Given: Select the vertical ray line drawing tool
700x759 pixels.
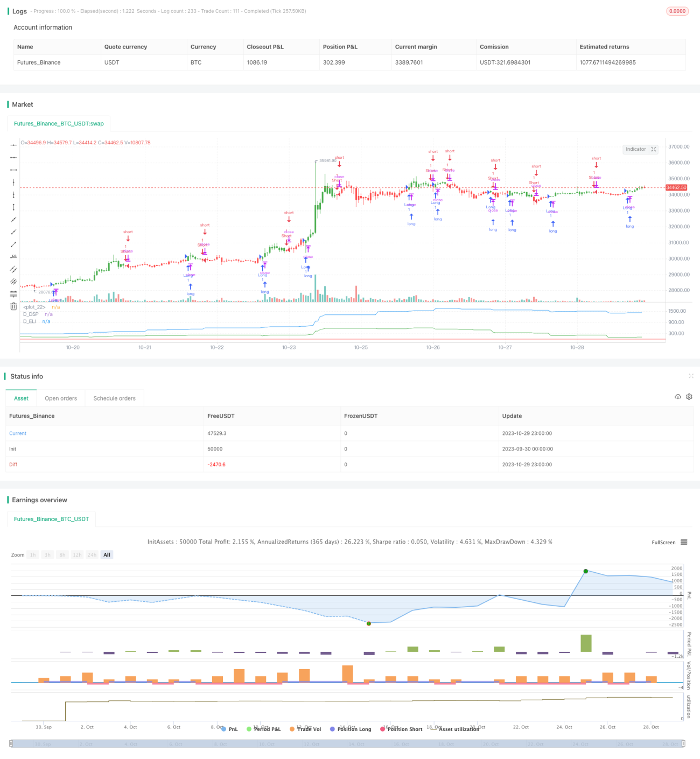Looking at the screenshot, I should [13, 194].
